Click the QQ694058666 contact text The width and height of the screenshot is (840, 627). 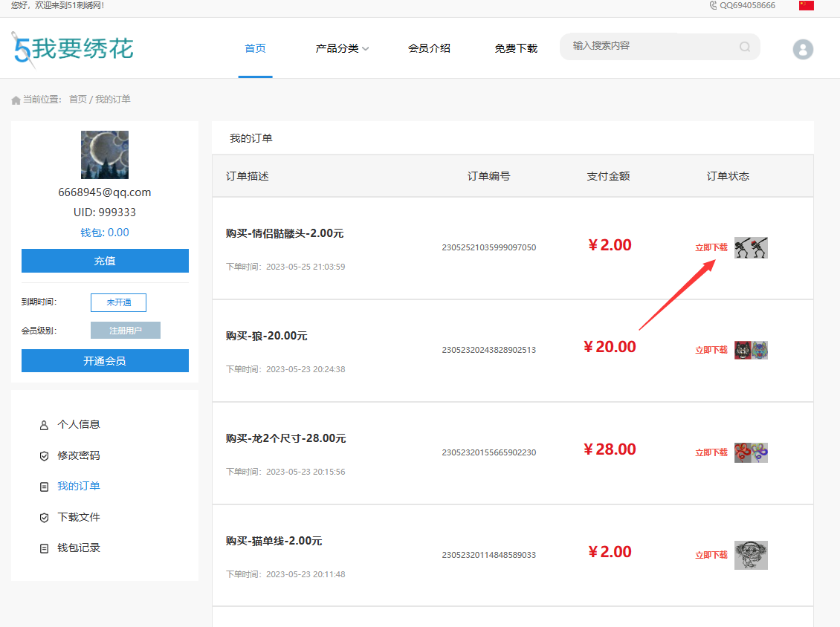tap(747, 5)
